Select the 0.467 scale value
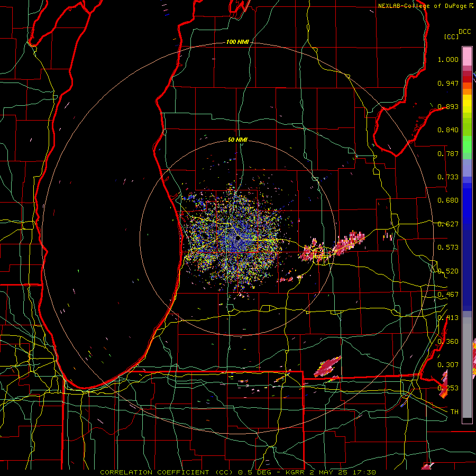476x476 pixels. [x=448, y=295]
